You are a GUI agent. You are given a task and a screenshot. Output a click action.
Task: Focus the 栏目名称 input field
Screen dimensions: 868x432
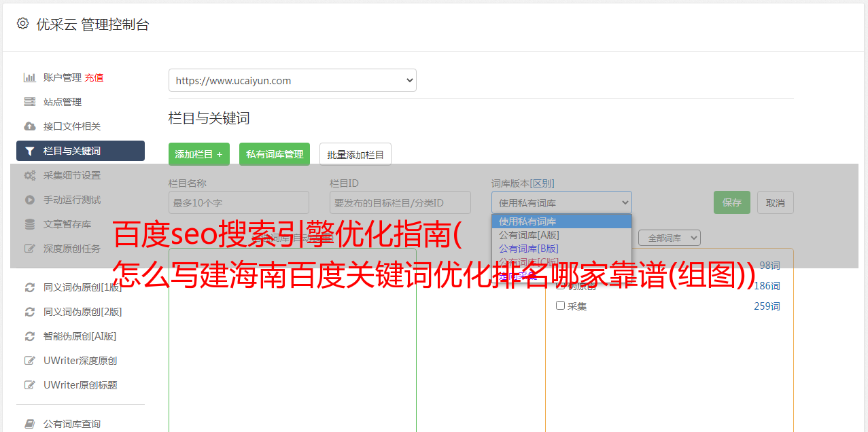click(x=239, y=202)
